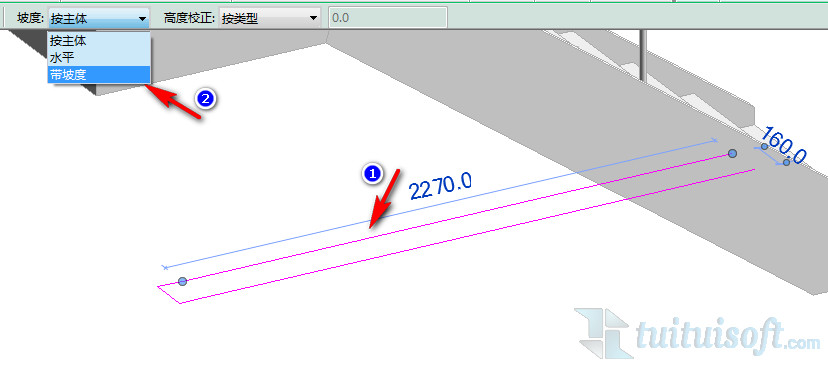Select the lower magenta sketch line

click(467, 236)
